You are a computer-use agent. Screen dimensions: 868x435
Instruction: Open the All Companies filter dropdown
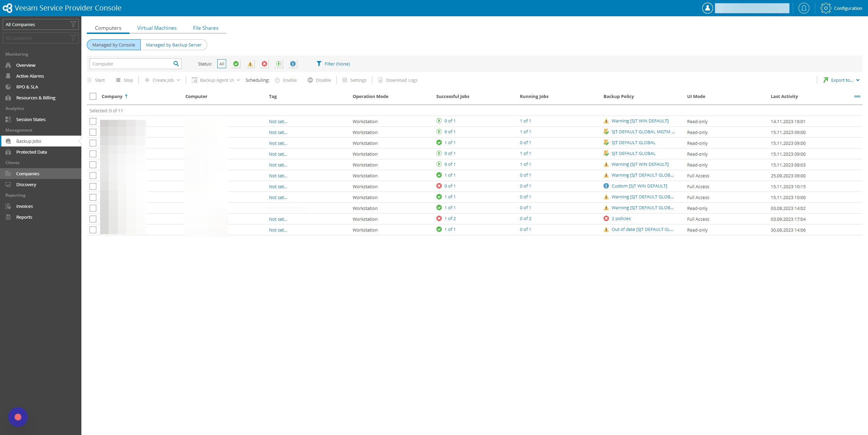click(41, 24)
